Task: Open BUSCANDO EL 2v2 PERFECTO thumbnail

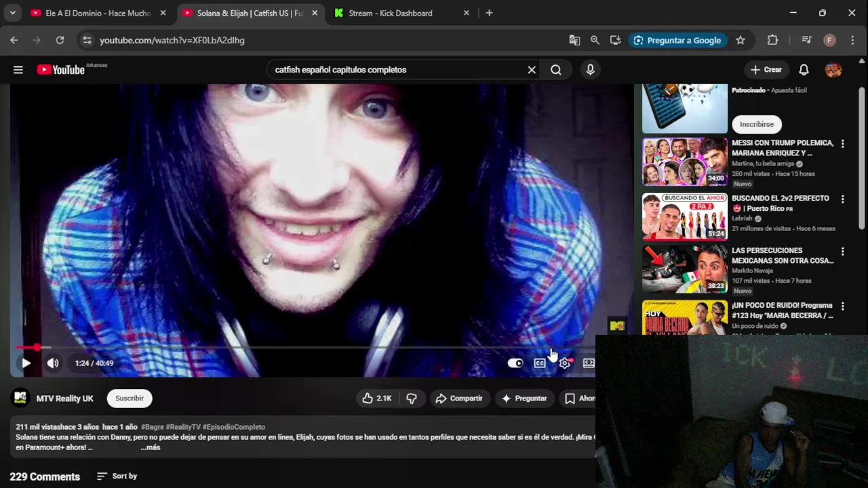Action: 685,217
